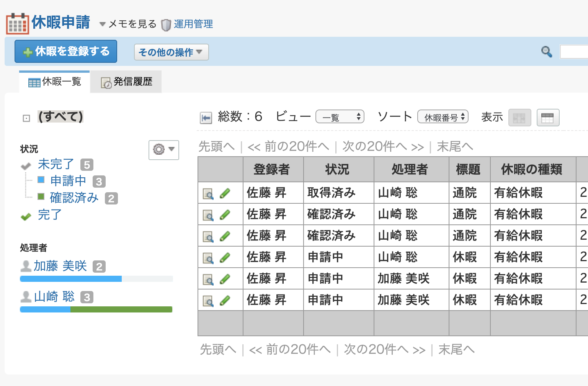The image size is (588, 386).
Task: Click the search input field
Action: 573,52
